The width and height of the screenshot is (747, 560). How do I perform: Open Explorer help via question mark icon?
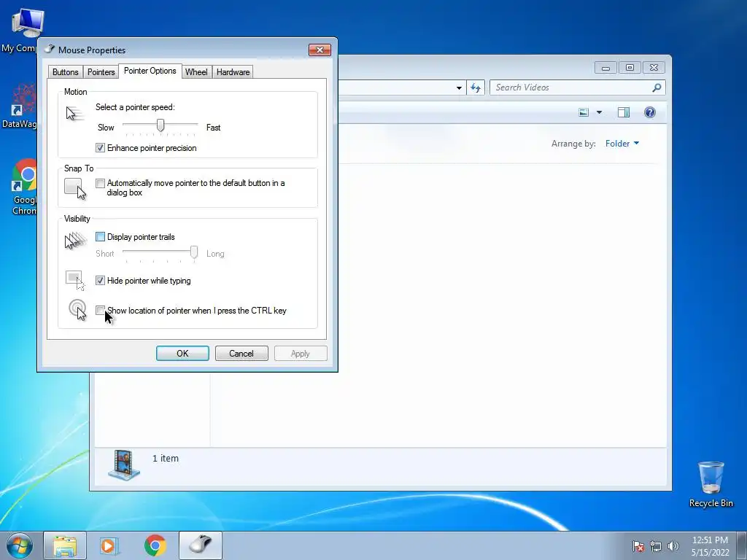[650, 112]
